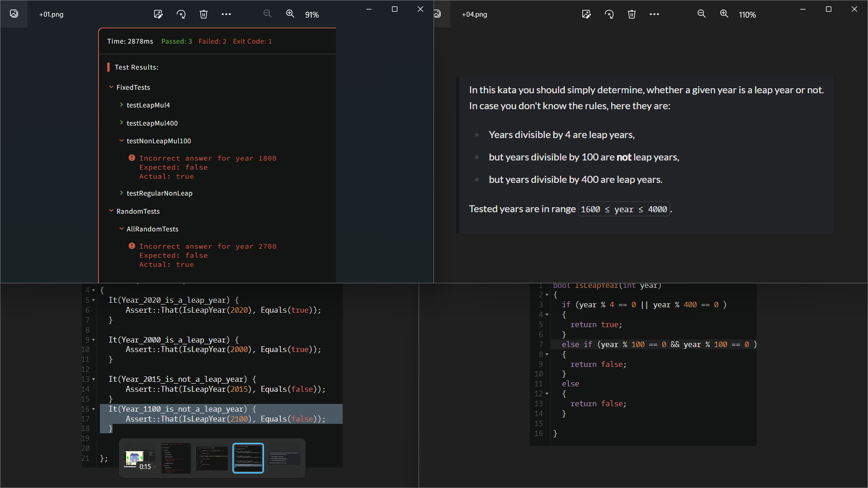Image resolution: width=868 pixels, height=488 pixels.
Task: Expand the testLeapMul400 result
Action: coord(121,123)
